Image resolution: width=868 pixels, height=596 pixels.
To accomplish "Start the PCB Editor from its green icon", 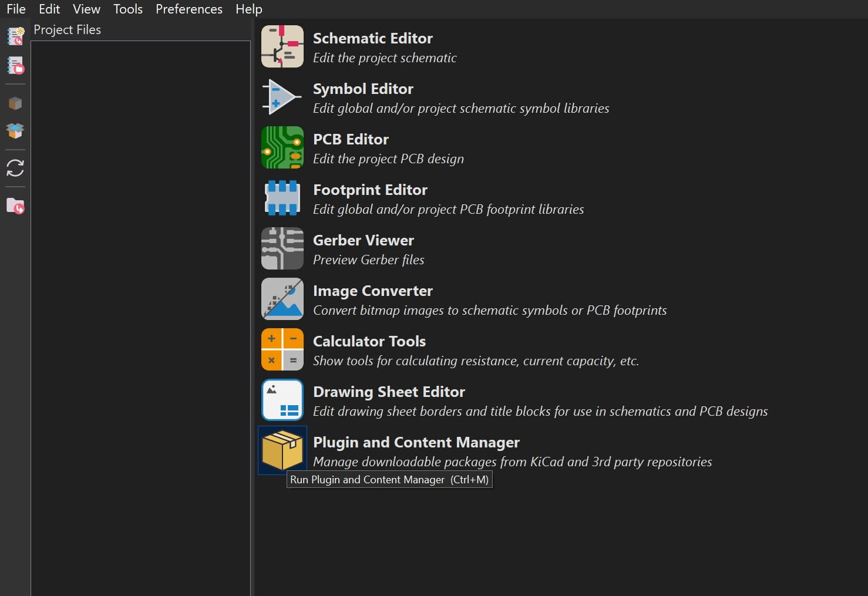I will [282, 147].
